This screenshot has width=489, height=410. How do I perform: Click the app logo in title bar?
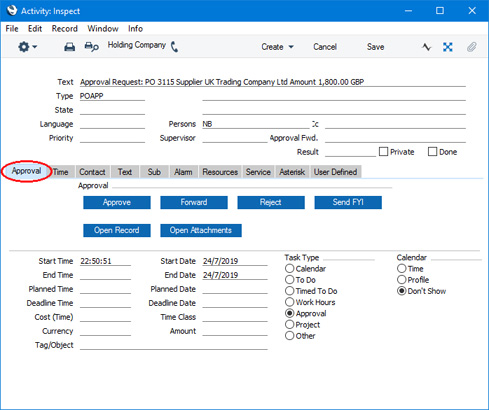click(x=12, y=11)
